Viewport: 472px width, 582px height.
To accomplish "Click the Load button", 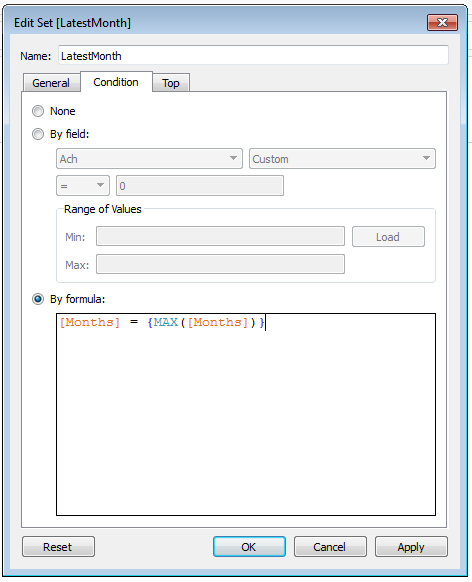I will point(388,236).
